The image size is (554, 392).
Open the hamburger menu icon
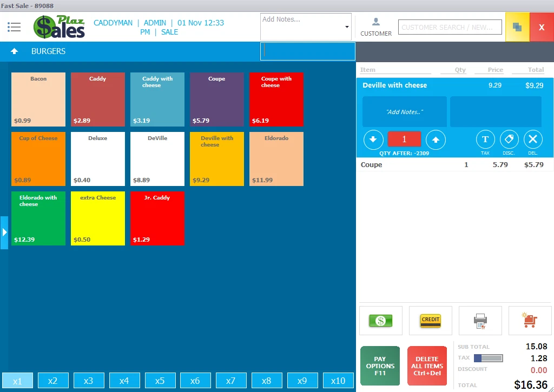click(x=14, y=27)
